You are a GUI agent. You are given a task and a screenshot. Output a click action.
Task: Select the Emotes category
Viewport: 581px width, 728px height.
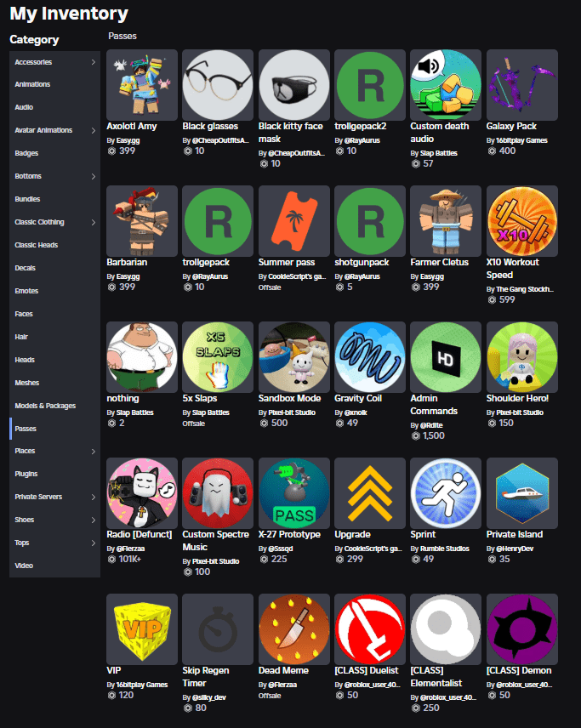click(x=27, y=291)
